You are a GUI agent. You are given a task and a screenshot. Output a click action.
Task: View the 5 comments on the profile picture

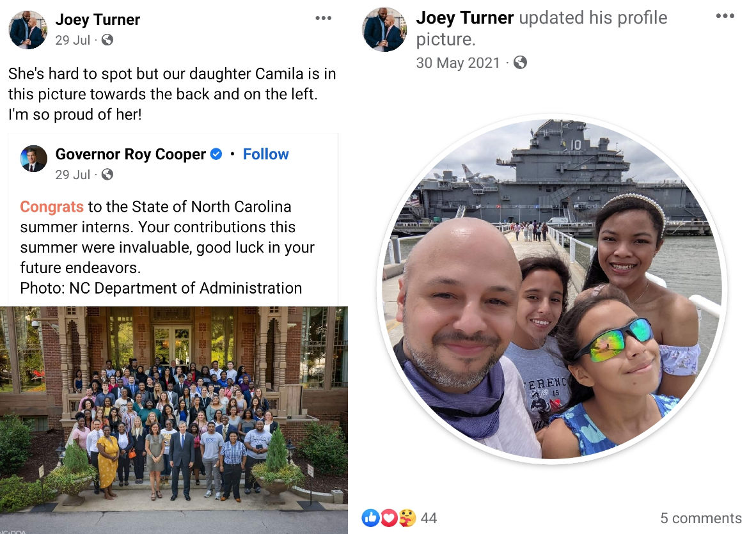[700, 518]
